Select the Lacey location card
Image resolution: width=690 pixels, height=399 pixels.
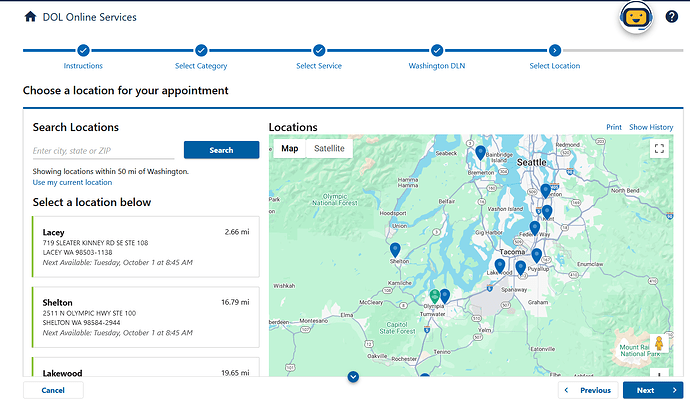click(x=146, y=247)
